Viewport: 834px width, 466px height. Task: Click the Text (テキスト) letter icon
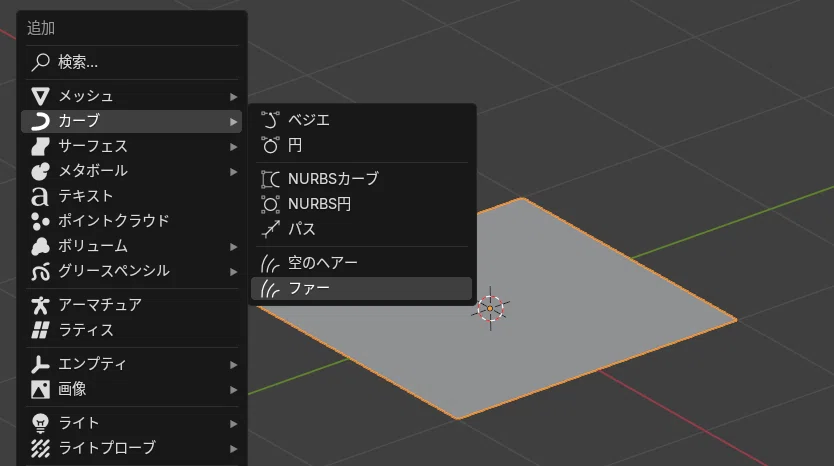40,196
